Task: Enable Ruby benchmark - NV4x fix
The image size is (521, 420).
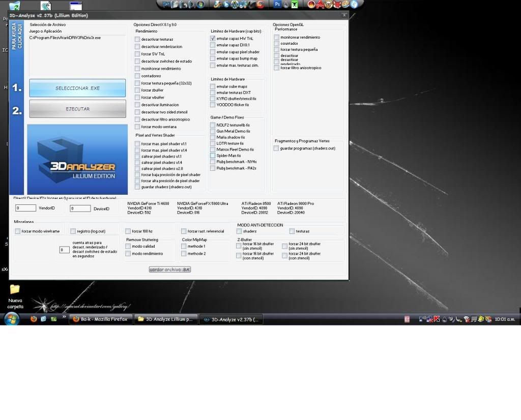Action: pos(213,162)
